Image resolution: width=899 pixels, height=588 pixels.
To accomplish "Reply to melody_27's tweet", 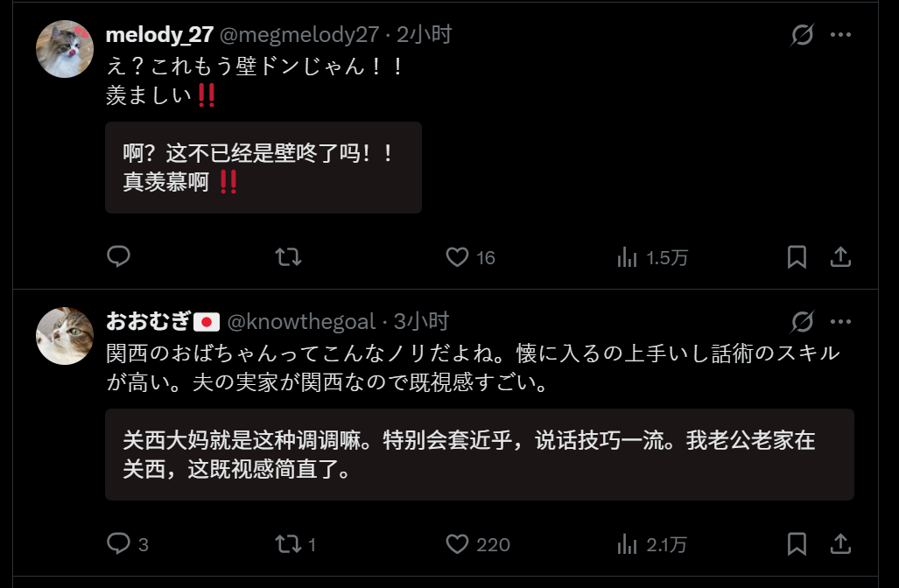I will pos(119,256).
